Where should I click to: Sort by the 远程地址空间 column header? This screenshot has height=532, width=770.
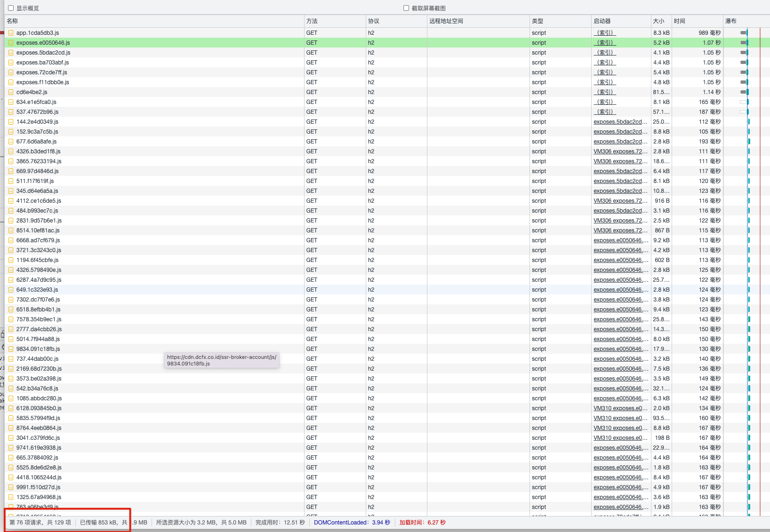478,21
